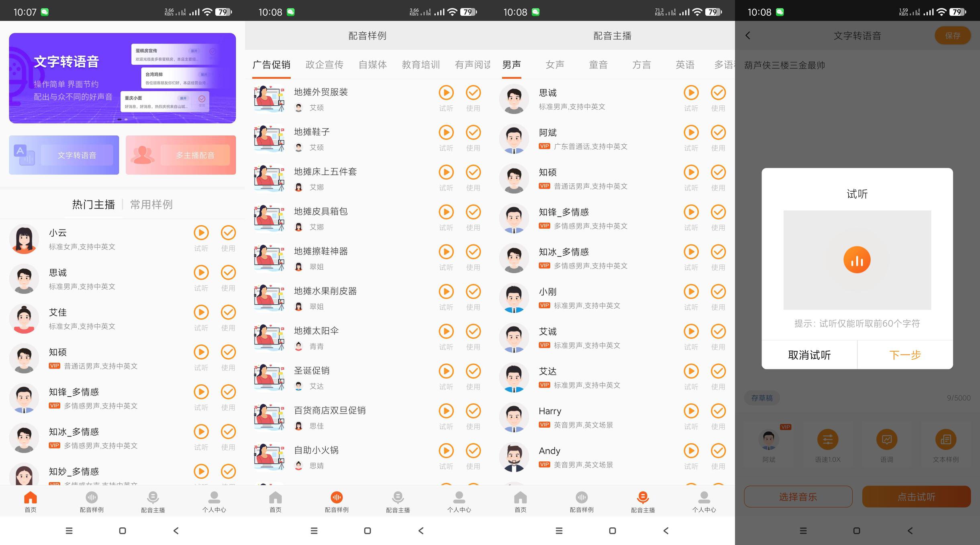Open the 语调 tone setting
The height and width of the screenshot is (545, 980).
click(886, 440)
